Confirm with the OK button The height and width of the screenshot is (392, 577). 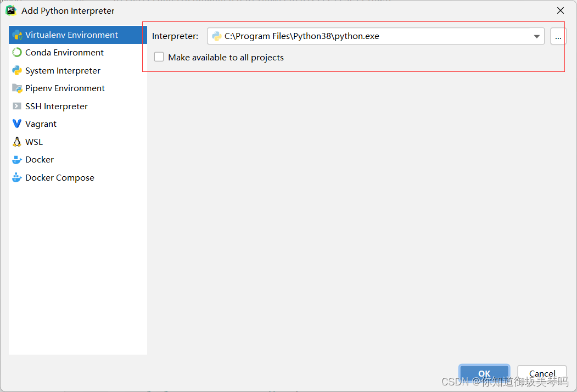coord(484,373)
